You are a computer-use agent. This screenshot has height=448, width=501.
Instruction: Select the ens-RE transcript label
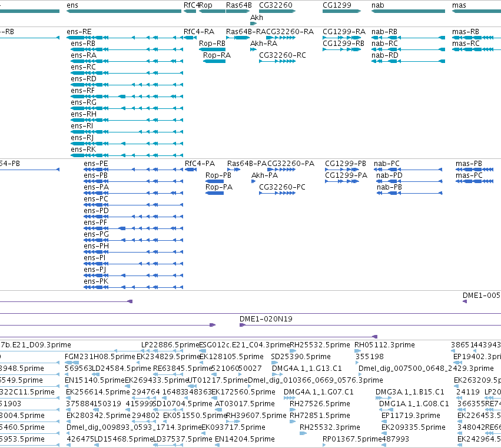79,32
